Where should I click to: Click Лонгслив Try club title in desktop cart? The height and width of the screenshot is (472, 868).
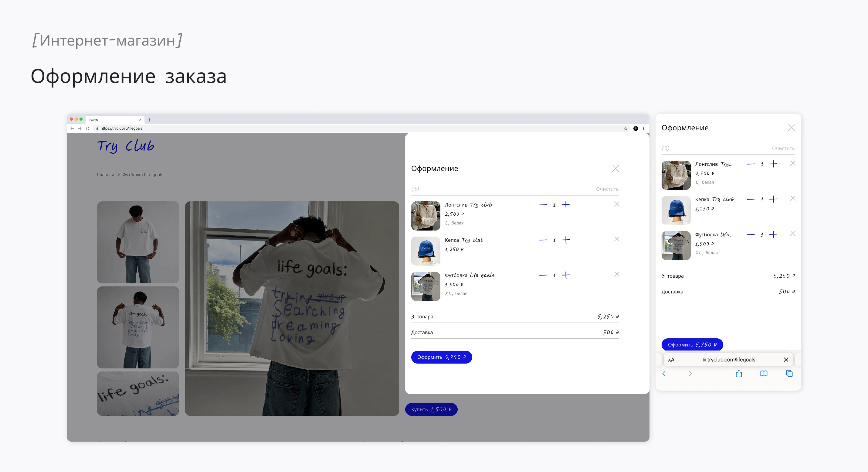tap(468, 205)
